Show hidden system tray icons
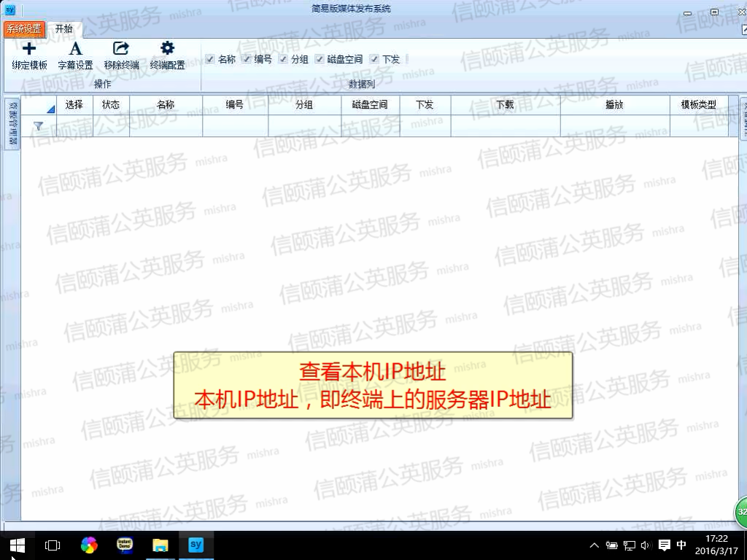747x560 pixels. tap(594, 545)
